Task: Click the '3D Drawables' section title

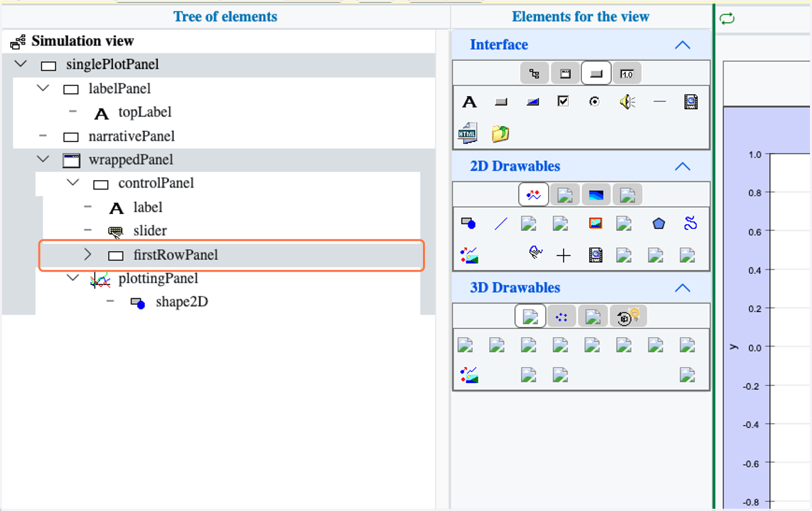Action: coord(516,287)
